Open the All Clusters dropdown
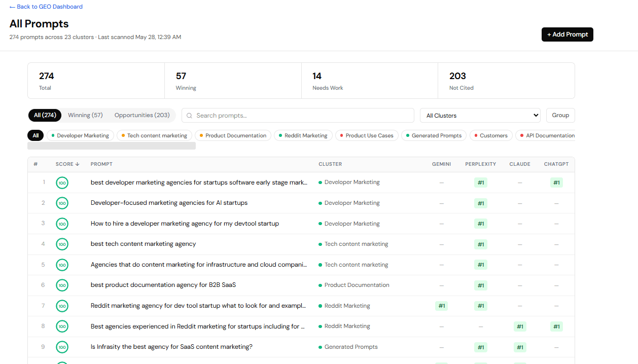The height and width of the screenshot is (364, 638). click(x=480, y=115)
